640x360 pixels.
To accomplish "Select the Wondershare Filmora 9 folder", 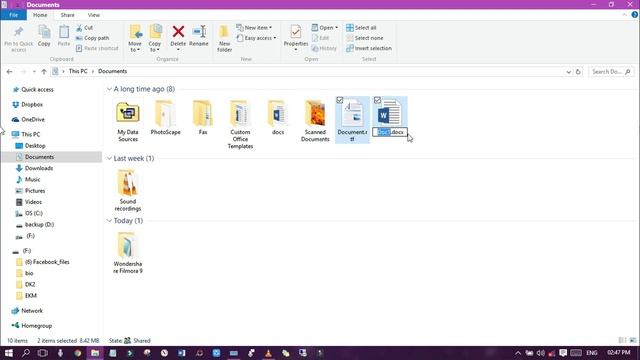I will [128, 253].
